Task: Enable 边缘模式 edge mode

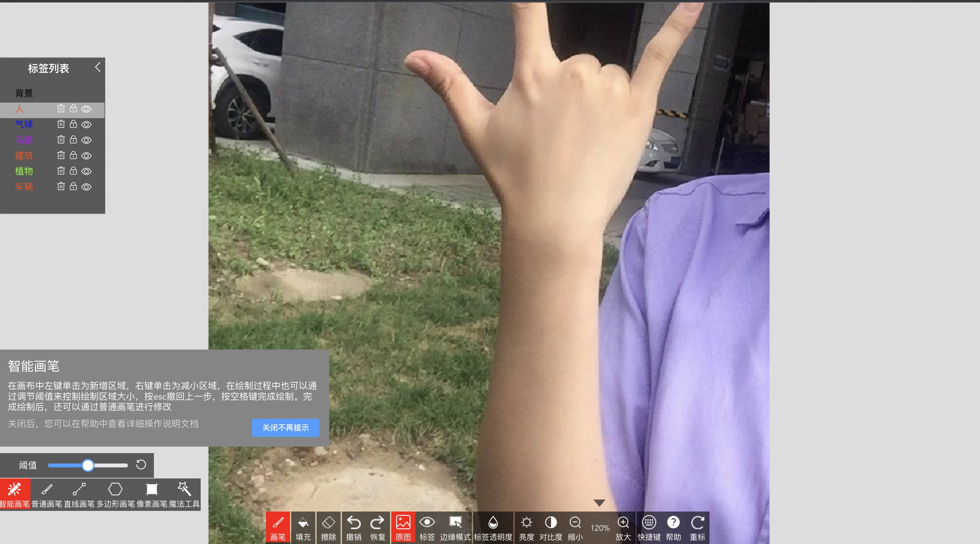Action: pyautogui.click(x=455, y=528)
